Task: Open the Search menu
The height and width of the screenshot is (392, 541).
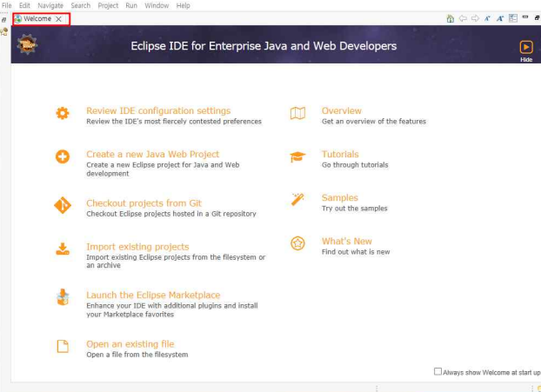Action: pyautogui.click(x=80, y=5)
